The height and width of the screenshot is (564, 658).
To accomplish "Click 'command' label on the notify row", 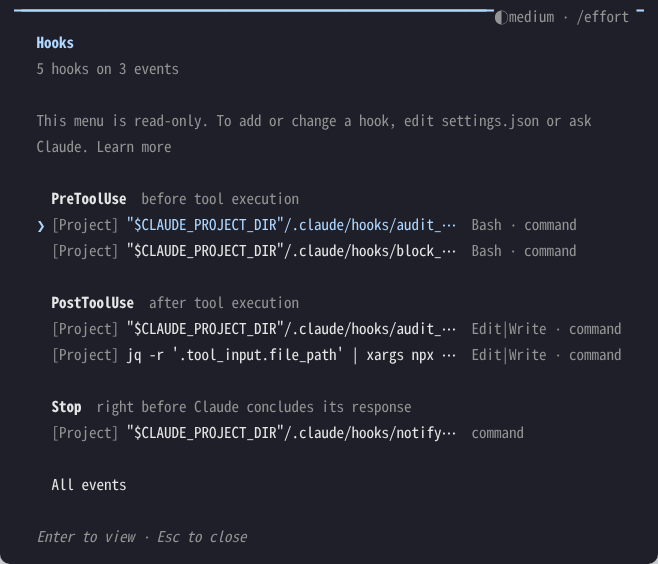I will coord(498,433).
